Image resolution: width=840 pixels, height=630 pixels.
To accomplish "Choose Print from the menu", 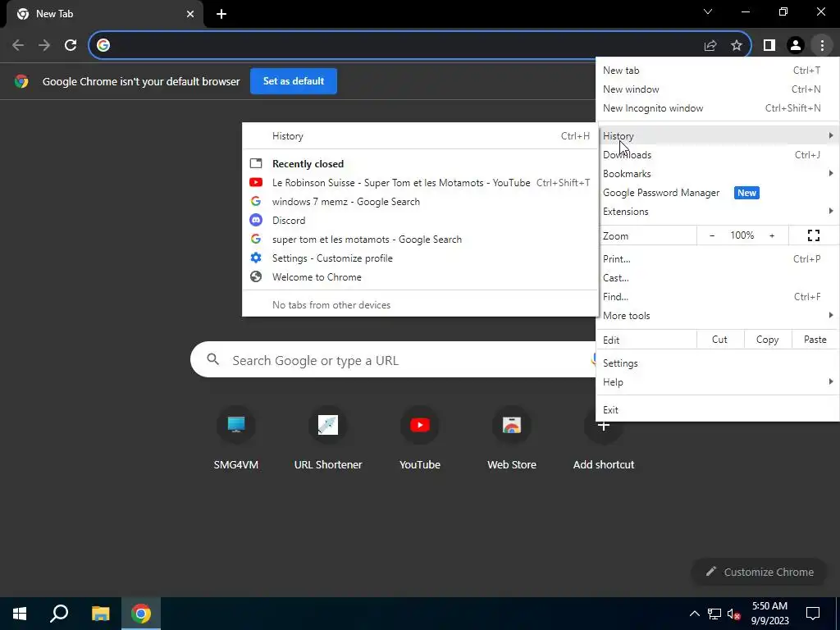I will [717, 258].
